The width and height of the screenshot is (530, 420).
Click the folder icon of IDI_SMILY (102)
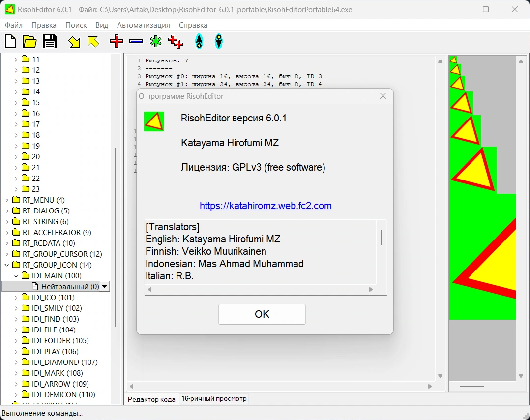pos(26,308)
